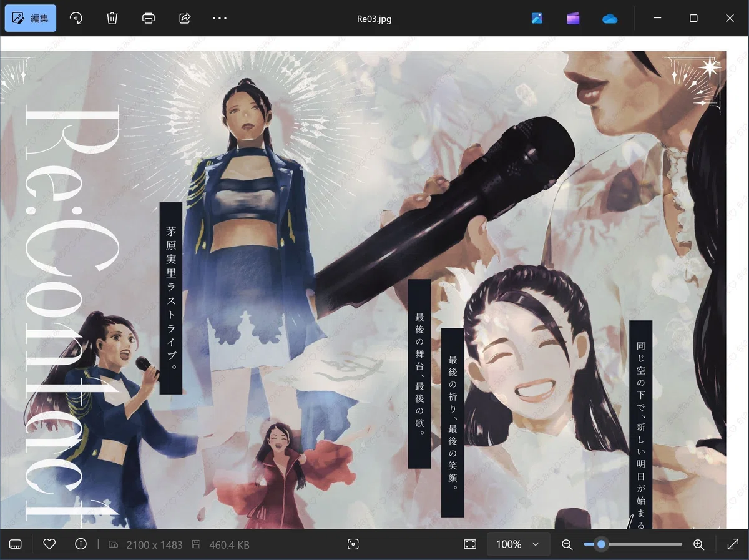Open OneDrive cloud icon
The width and height of the screenshot is (749, 560).
[610, 18]
